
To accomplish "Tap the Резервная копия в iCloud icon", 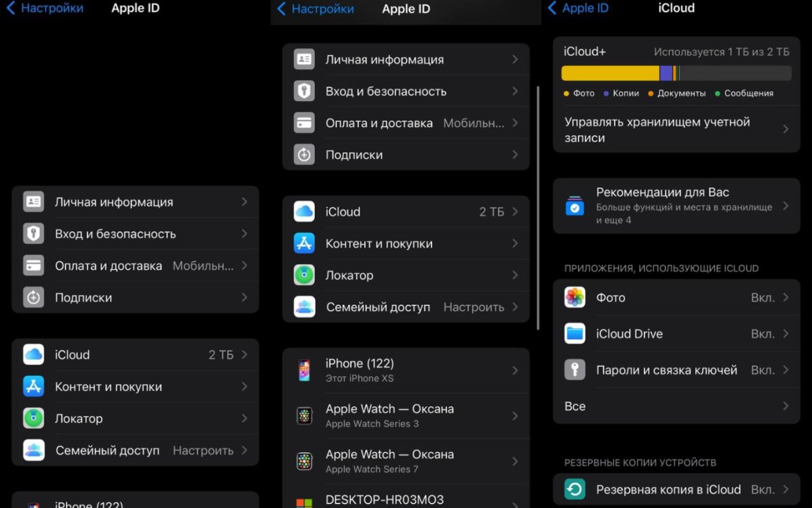I will (575, 490).
